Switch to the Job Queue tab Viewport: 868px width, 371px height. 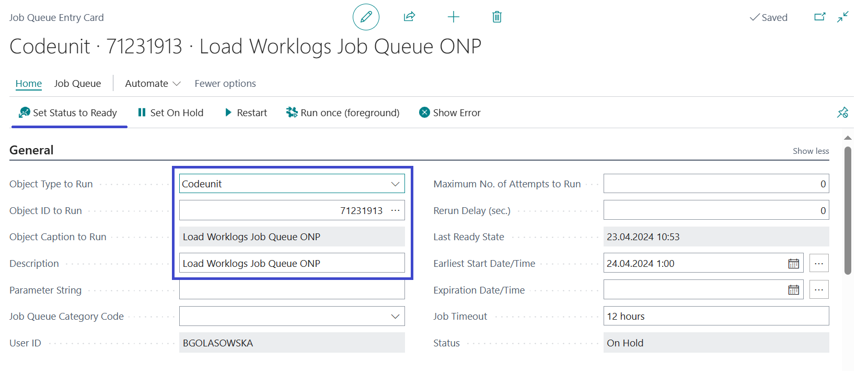tap(77, 83)
